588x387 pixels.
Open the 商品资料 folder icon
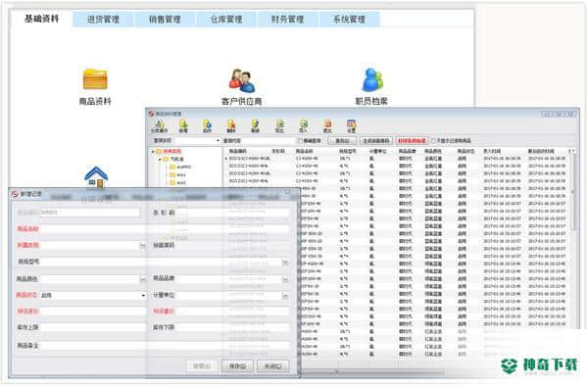(x=95, y=79)
